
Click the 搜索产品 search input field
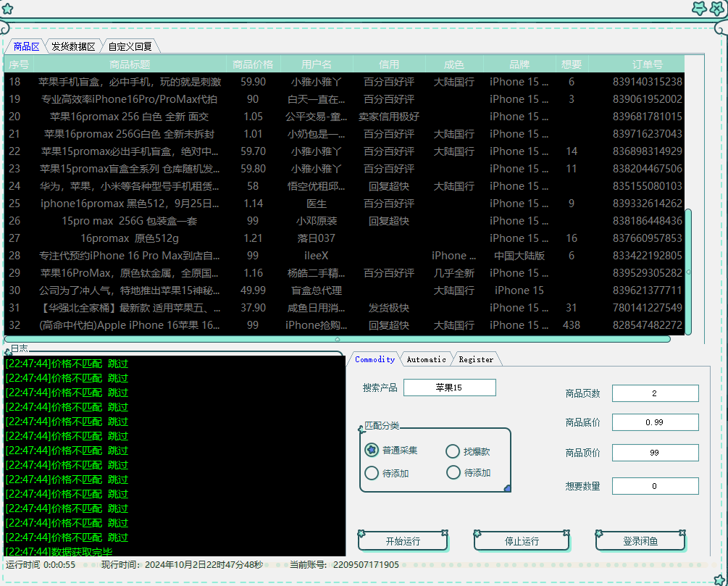click(449, 388)
